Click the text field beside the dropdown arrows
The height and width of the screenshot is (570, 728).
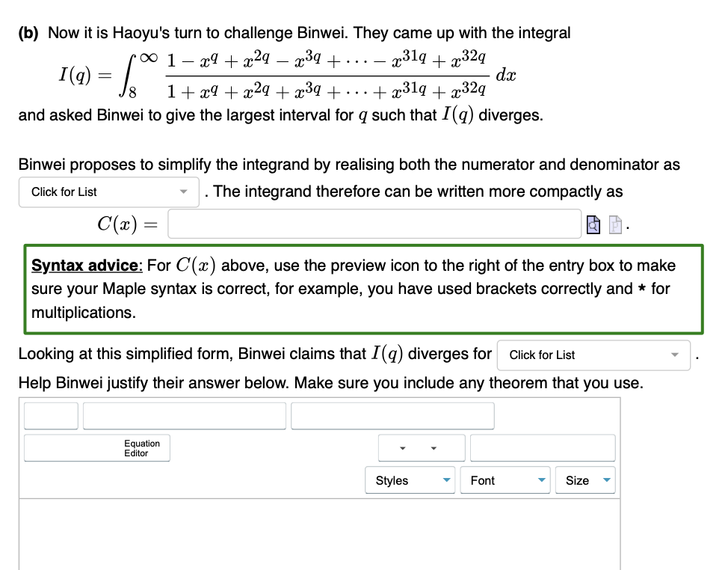click(543, 447)
